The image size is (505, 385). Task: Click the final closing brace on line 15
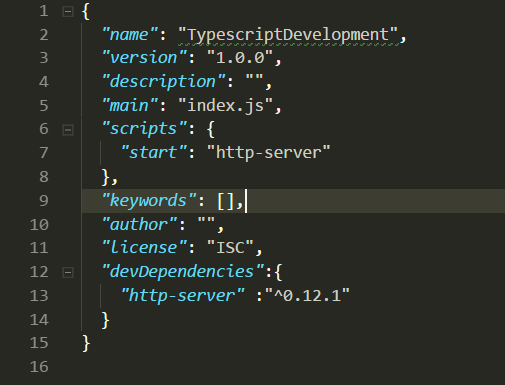coord(86,344)
